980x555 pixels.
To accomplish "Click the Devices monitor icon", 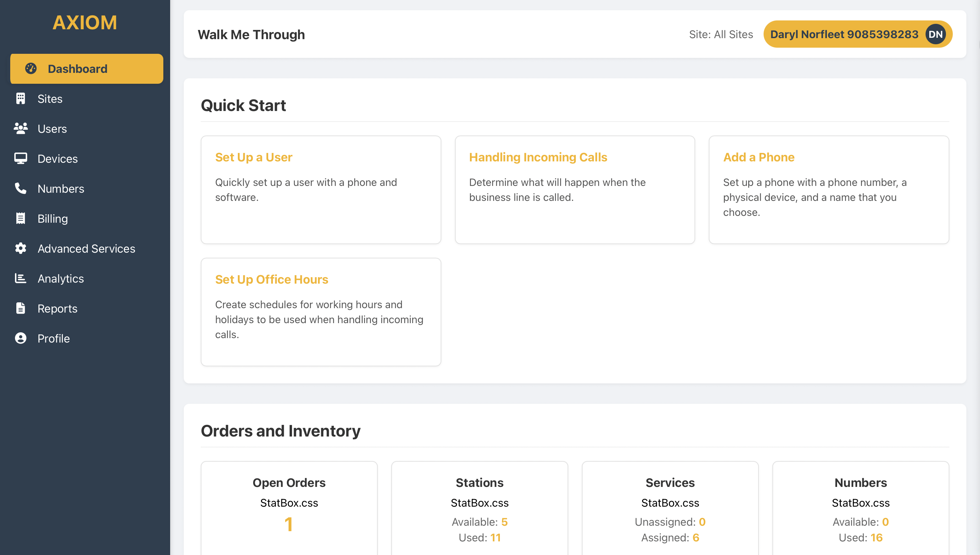I will (20, 158).
